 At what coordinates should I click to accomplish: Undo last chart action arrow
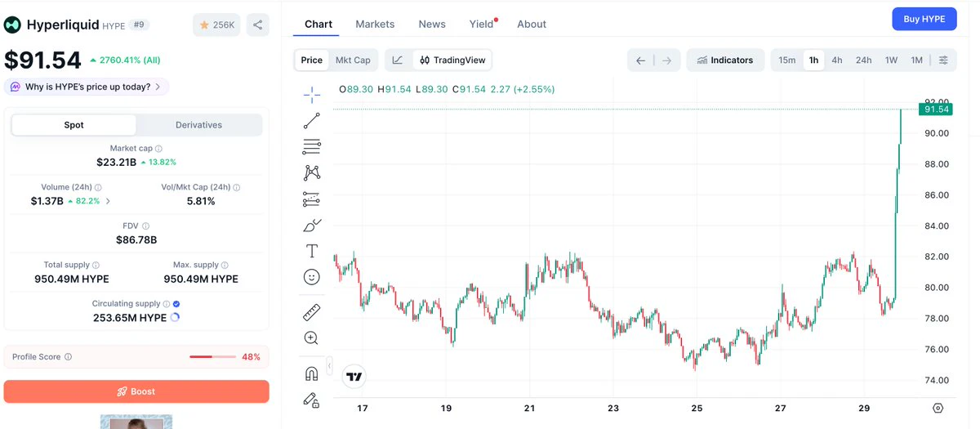tap(641, 60)
